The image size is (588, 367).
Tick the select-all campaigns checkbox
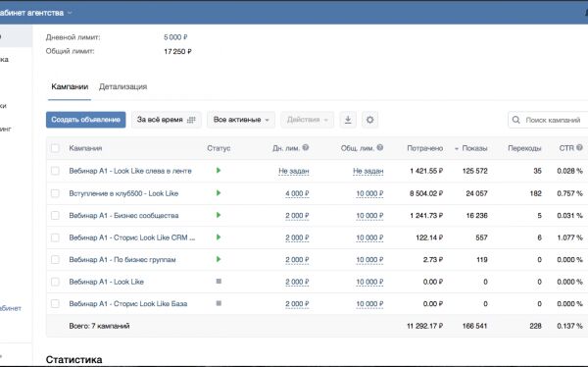(55, 148)
